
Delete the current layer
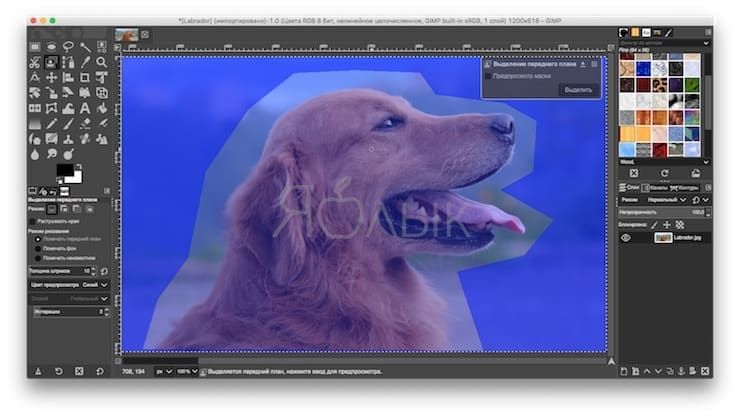705,372
